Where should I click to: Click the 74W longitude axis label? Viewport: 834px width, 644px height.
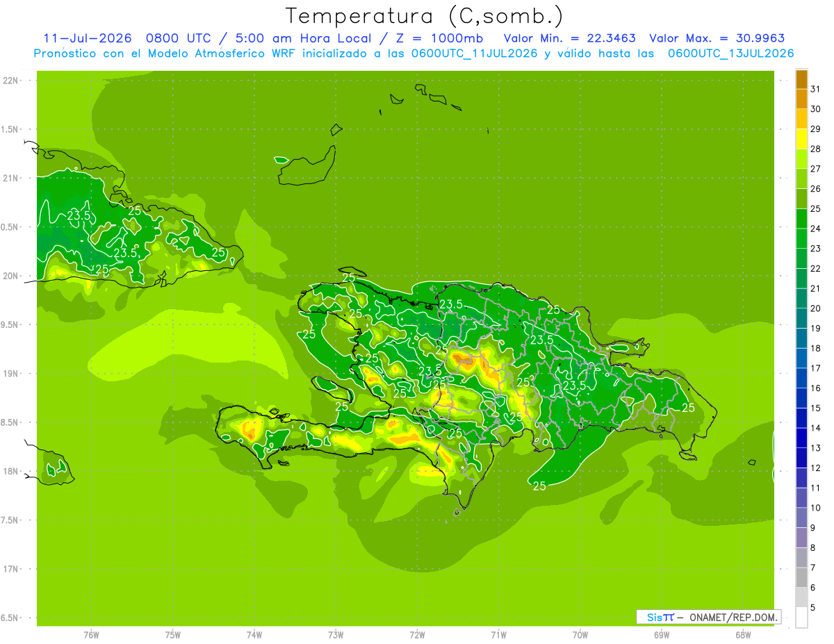(x=254, y=635)
